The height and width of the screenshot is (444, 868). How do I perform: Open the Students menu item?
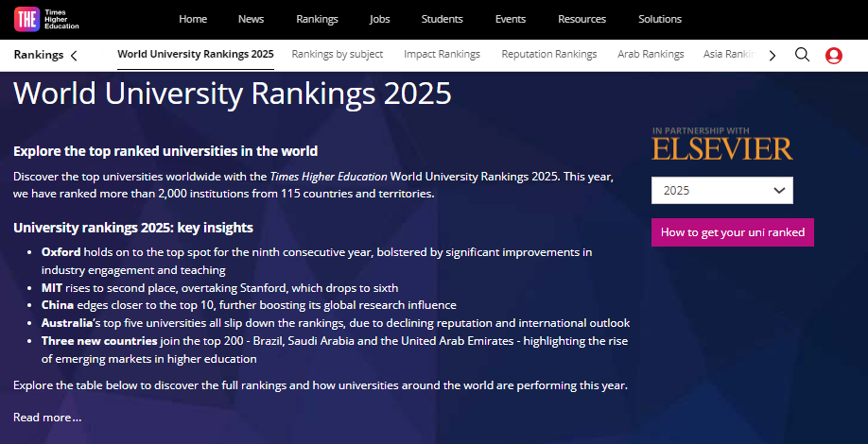(x=442, y=19)
